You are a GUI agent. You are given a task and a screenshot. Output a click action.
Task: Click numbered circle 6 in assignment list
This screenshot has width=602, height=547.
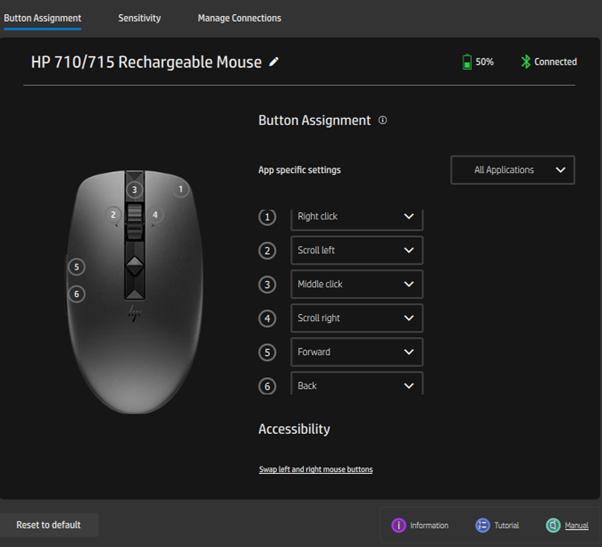tap(267, 386)
